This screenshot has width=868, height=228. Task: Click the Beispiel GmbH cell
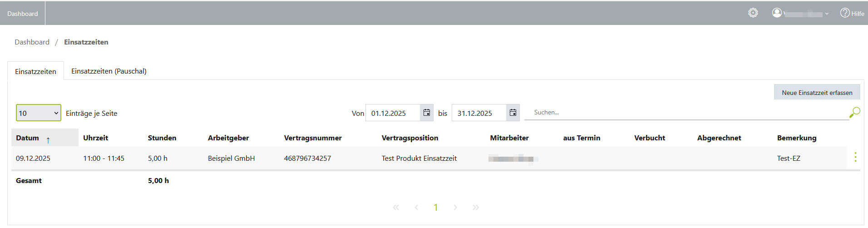[231, 158]
